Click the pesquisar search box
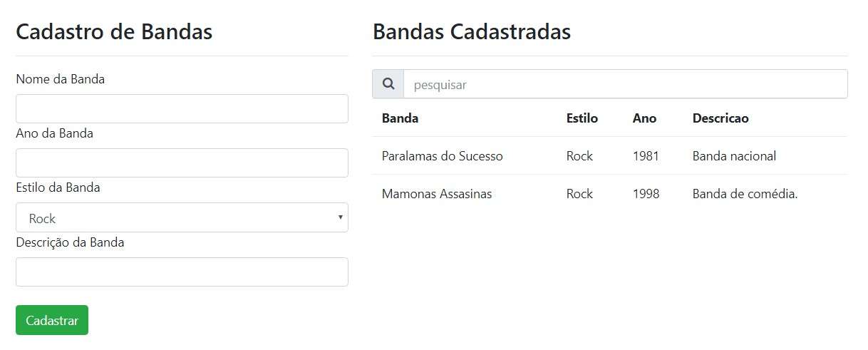The image size is (868, 350). pyautogui.click(x=626, y=84)
